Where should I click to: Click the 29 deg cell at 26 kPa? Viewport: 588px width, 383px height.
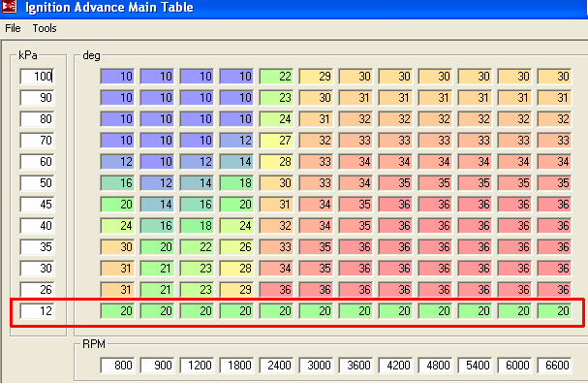pos(236,290)
